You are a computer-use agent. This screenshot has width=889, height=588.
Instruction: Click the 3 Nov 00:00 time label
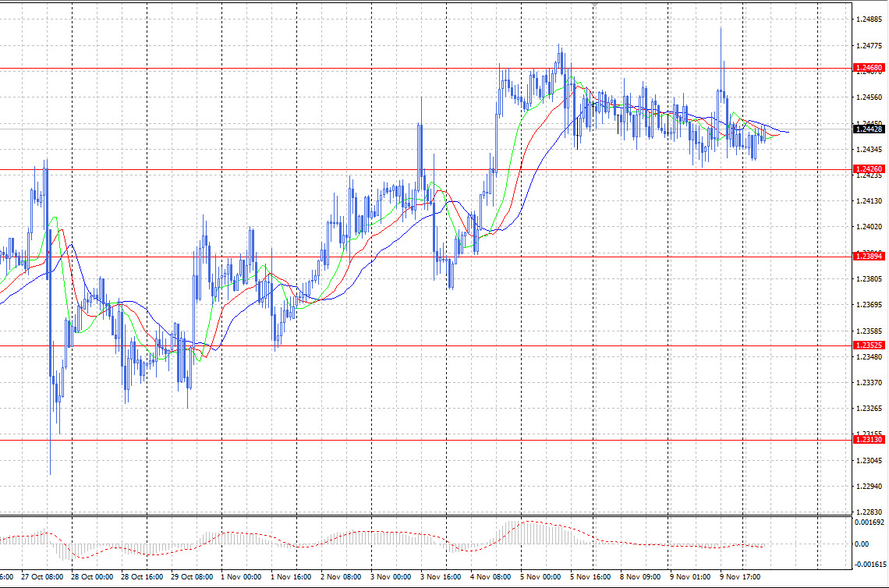(x=391, y=576)
